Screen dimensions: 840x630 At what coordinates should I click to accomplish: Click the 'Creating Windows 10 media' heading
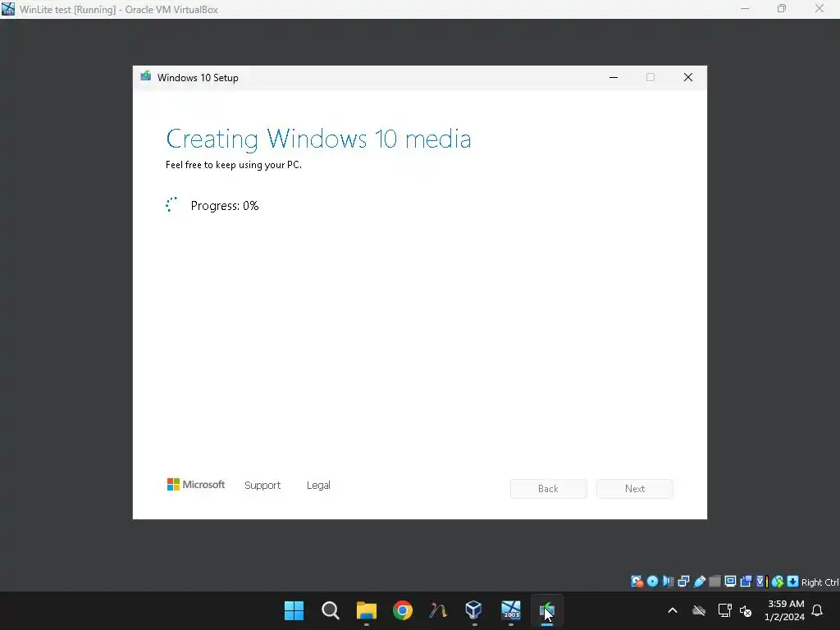point(319,139)
